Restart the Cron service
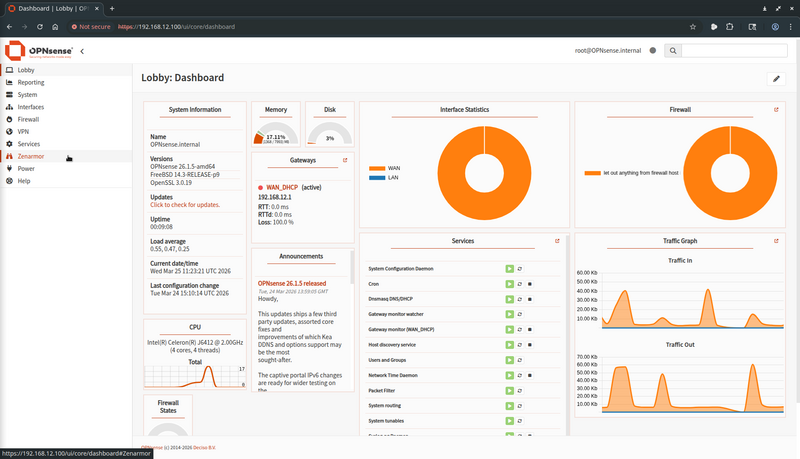Viewport: 800px width, 459px height. click(520, 284)
